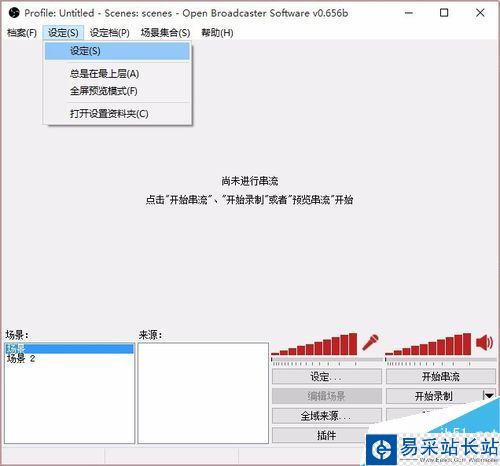This screenshot has height=466, width=500.
Task: Adjust the microphone volume bars
Action: point(314,344)
